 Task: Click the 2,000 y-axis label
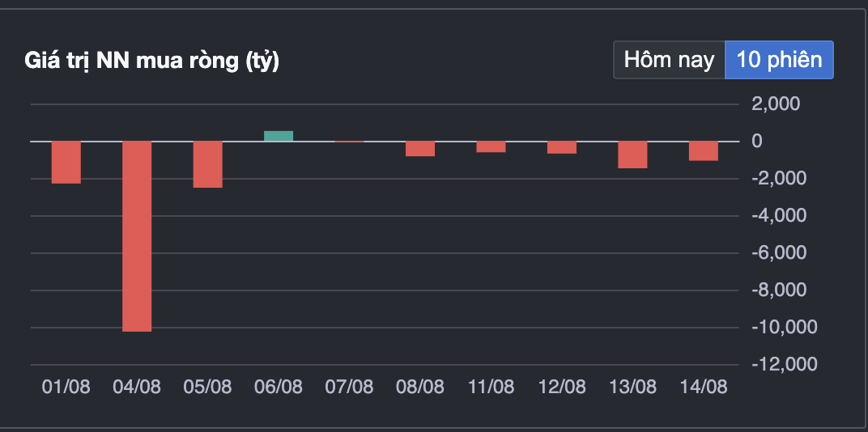point(776,104)
